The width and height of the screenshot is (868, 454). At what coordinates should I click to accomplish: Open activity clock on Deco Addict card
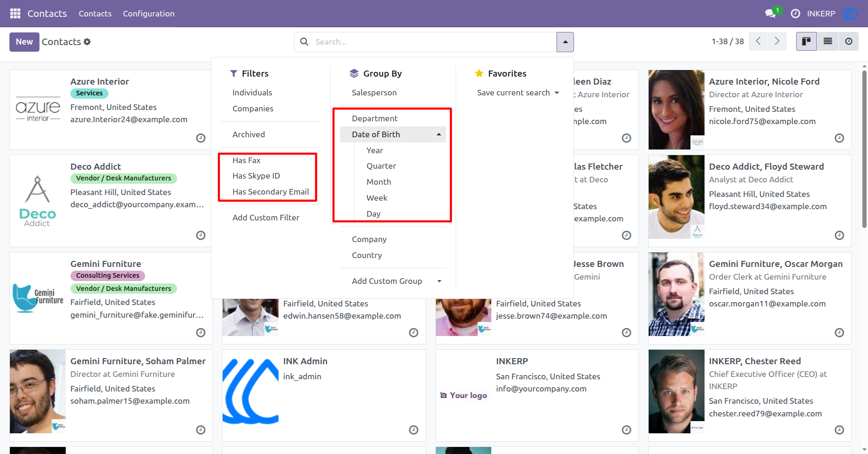point(201,235)
